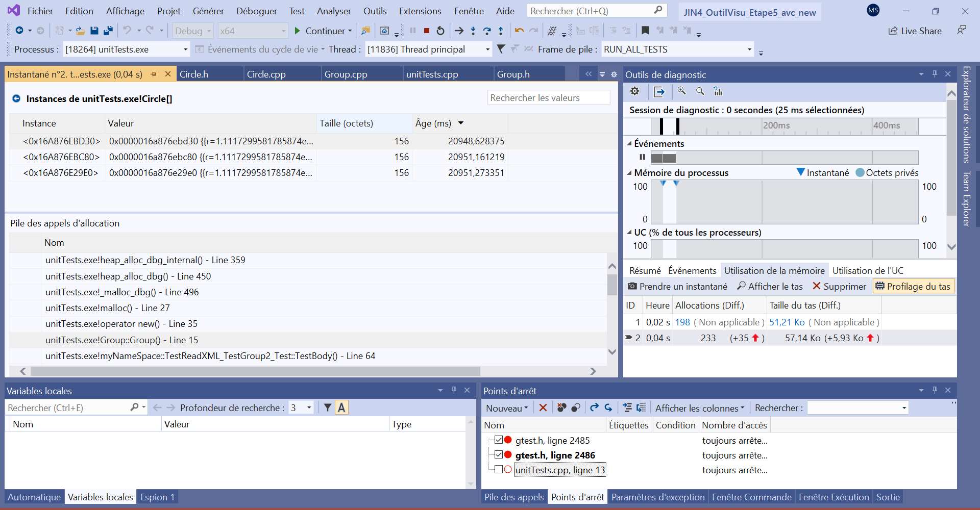Click the Step Into arrow icon
Image resolution: width=980 pixels, height=510 pixels.
pyautogui.click(x=473, y=31)
